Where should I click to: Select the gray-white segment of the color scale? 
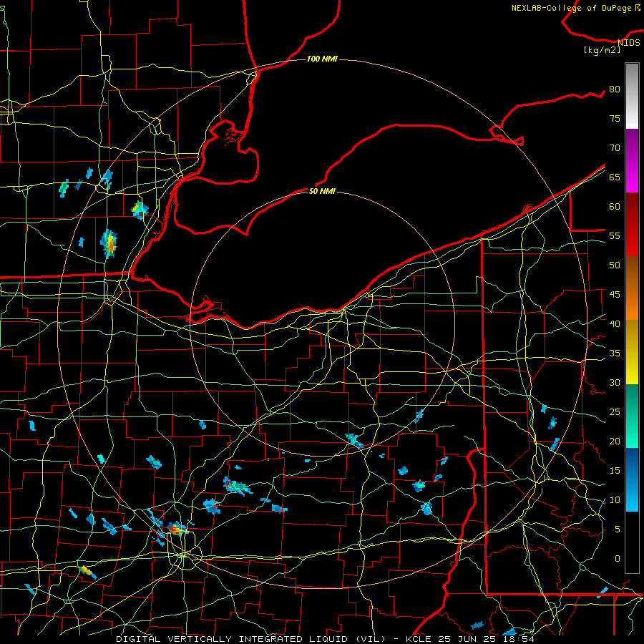pyautogui.click(x=632, y=96)
